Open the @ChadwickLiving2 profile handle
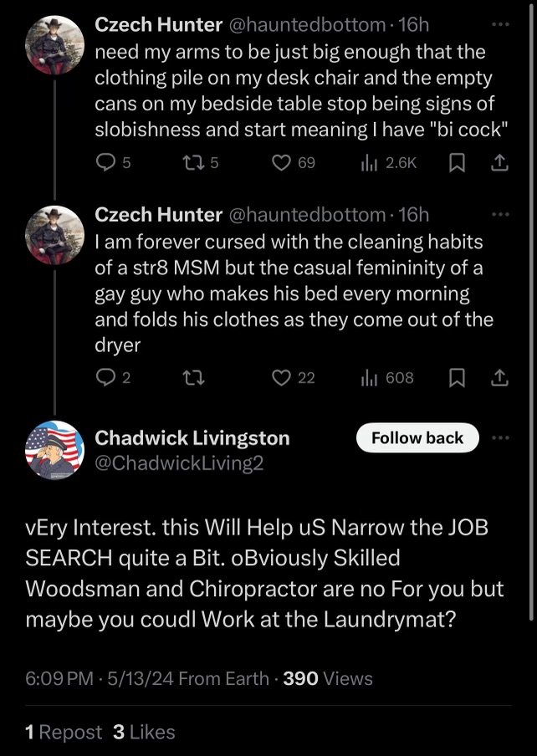Image resolution: width=537 pixels, height=756 pixels. pyautogui.click(x=179, y=462)
